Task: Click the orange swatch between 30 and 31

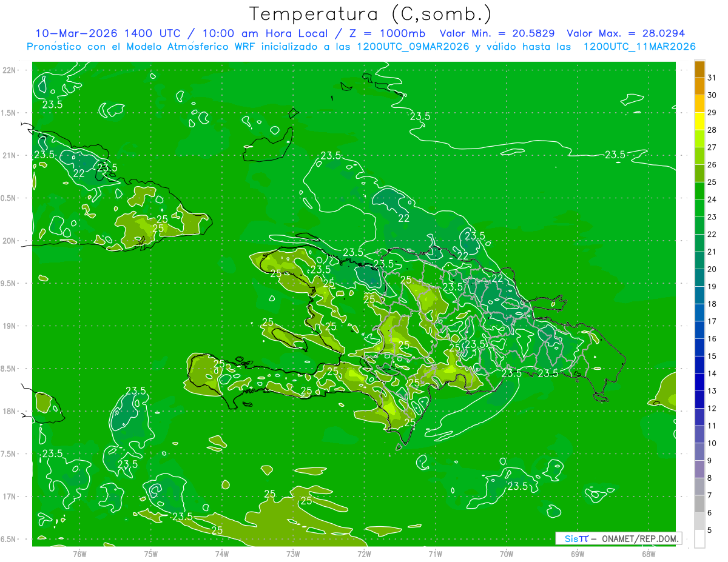Action: coord(699,87)
